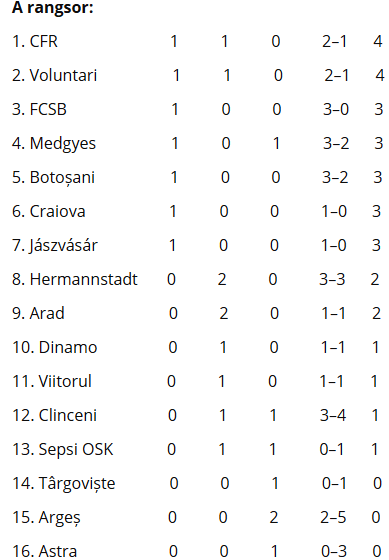Select the '5. Botoșani' entry
Image resolution: width=389 pixels, height=560 pixels.
[53, 178]
